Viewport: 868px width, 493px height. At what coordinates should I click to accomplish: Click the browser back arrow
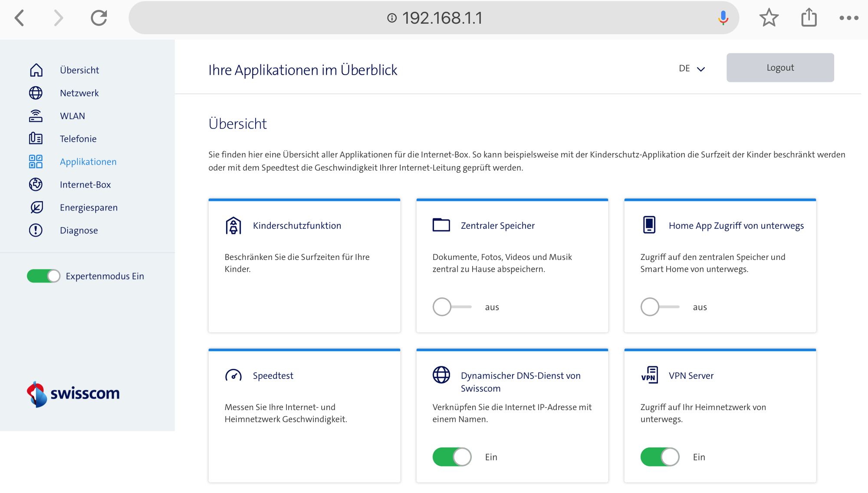pyautogui.click(x=20, y=18)
